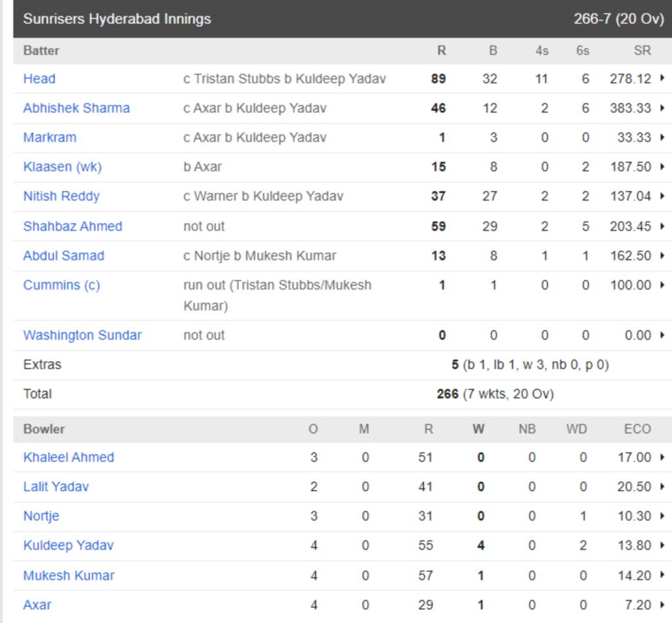Viewport: 672px width, 623px height.
Task: Open Shahbaz Ahmed's player profile
Action: tap(73, 226)
